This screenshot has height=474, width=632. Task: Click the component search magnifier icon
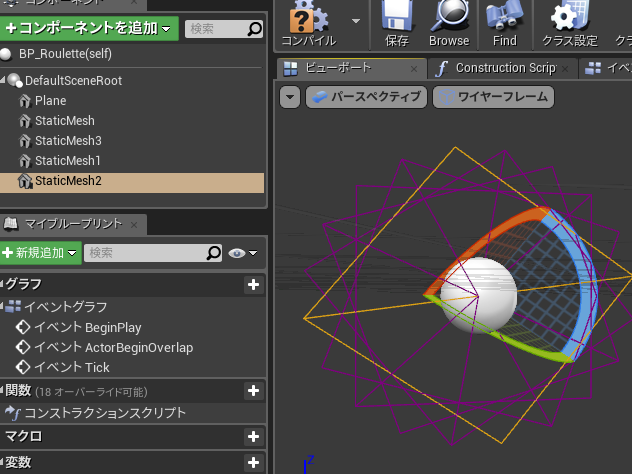[255, 29]
